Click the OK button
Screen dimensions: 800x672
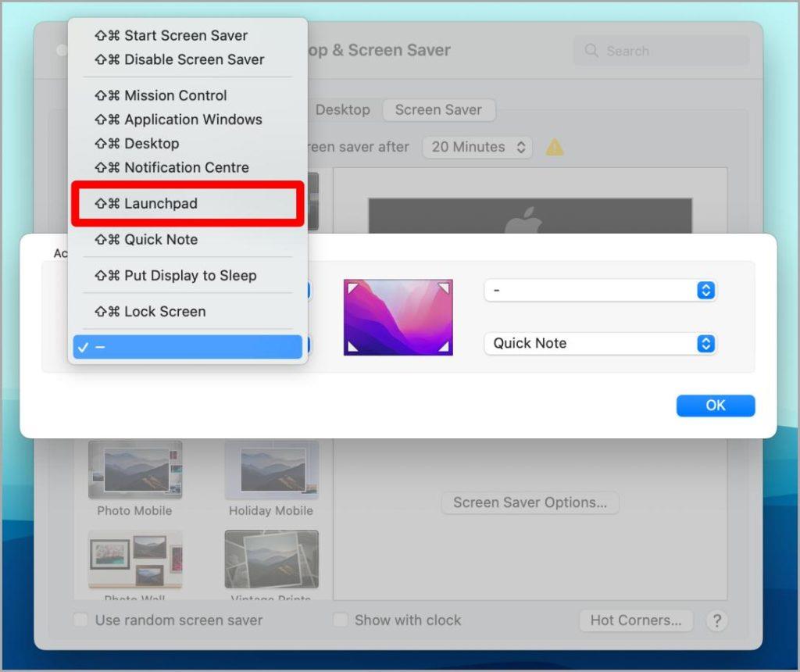pyautogui.click(x=716, y=406)
